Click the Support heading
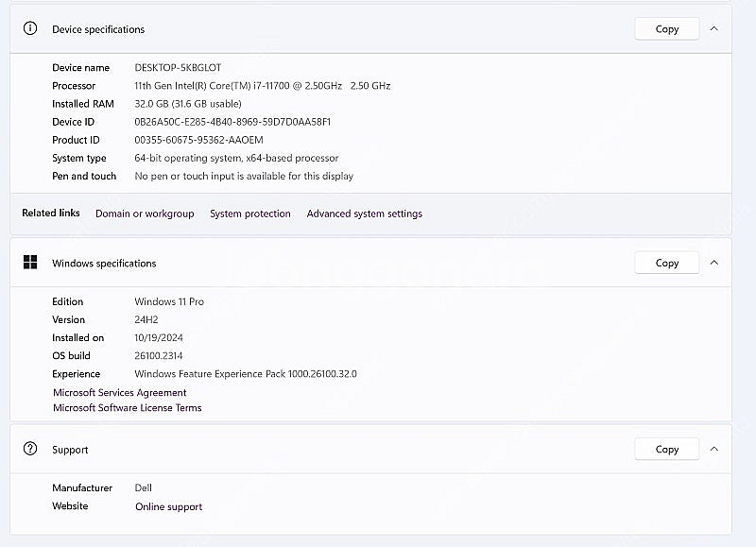 click(70, 450)
